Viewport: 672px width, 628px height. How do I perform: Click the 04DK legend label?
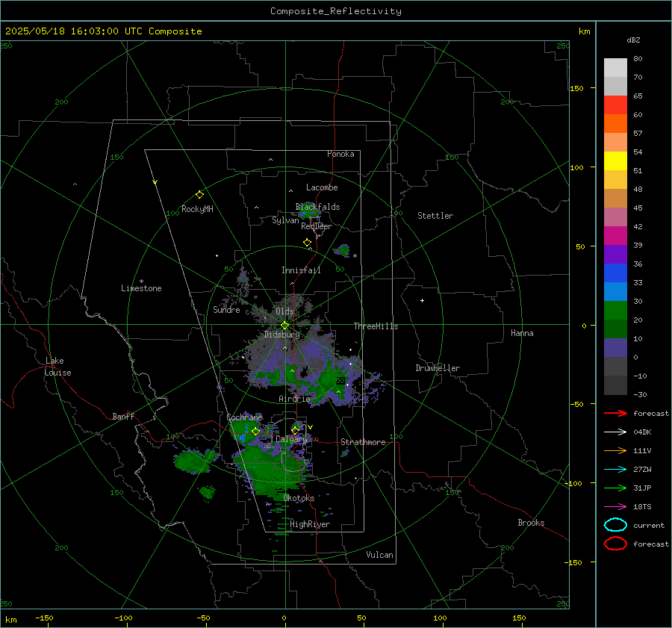642,432
